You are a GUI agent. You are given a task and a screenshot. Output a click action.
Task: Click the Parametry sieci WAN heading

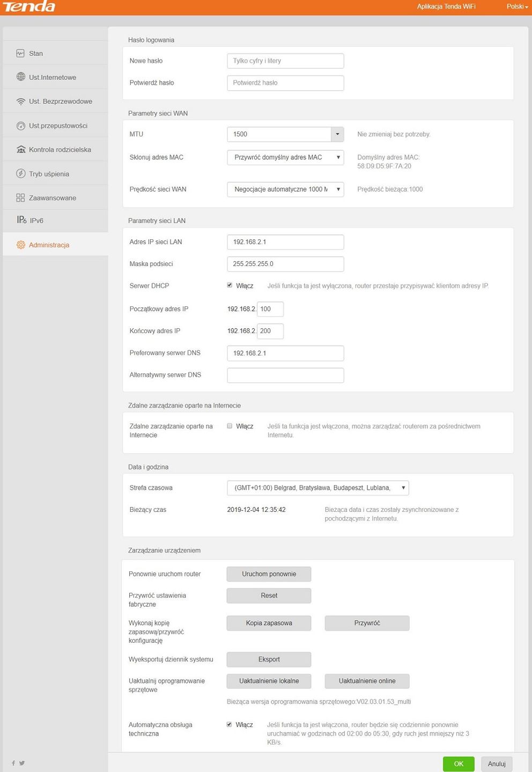coord(158,113)
